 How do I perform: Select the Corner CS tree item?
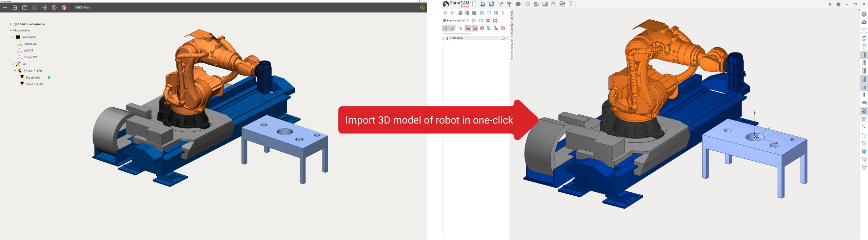(30, 57)
